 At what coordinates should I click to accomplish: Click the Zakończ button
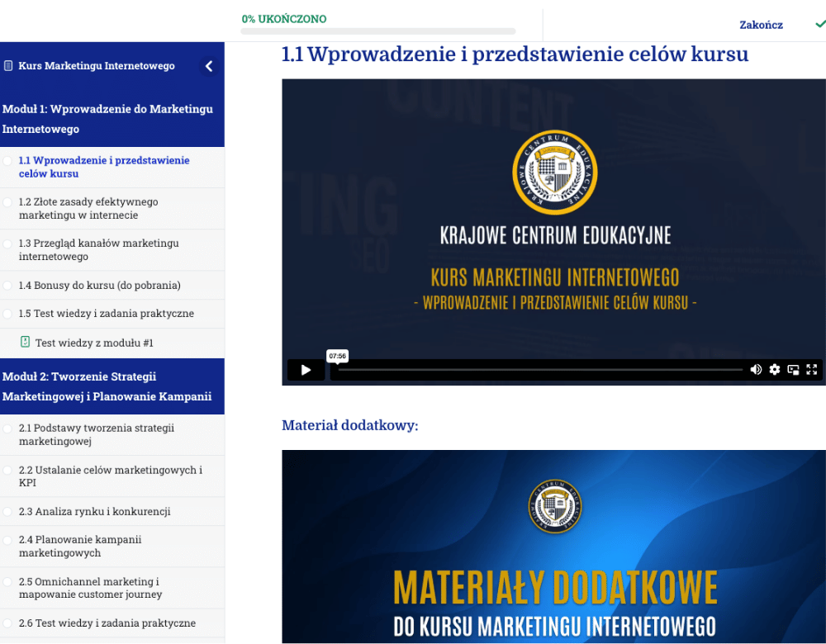[x=761, y=25]
